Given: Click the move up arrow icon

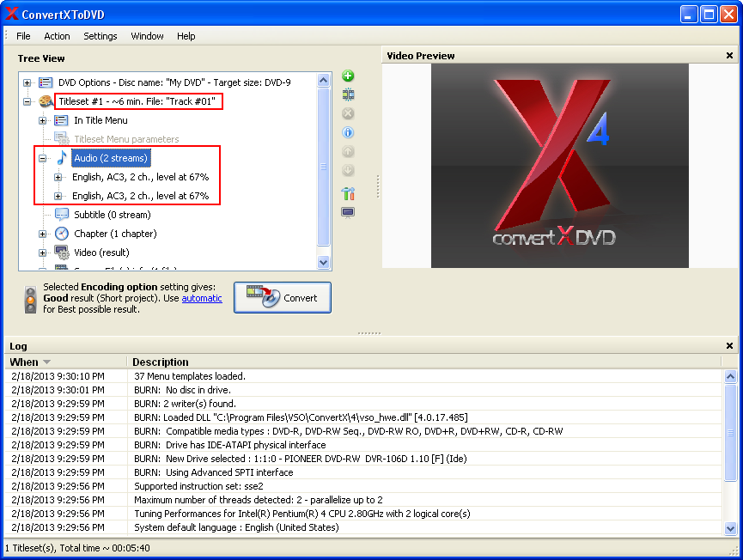Looking at the screenshot, I should click(x=348, y=152).
